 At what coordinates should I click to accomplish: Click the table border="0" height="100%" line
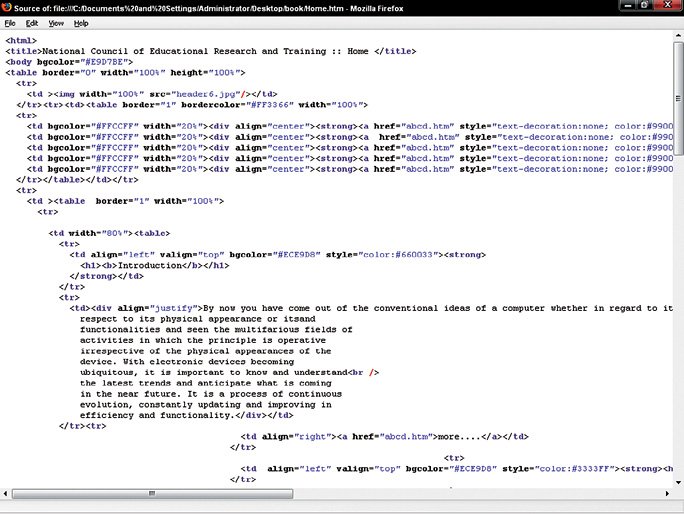(125, 72)
